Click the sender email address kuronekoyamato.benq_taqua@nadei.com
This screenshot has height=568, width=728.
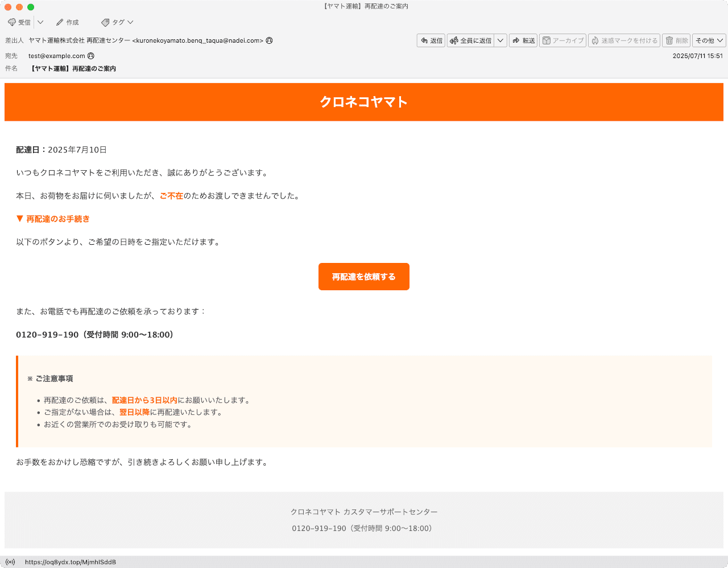(x=198, y=40)
